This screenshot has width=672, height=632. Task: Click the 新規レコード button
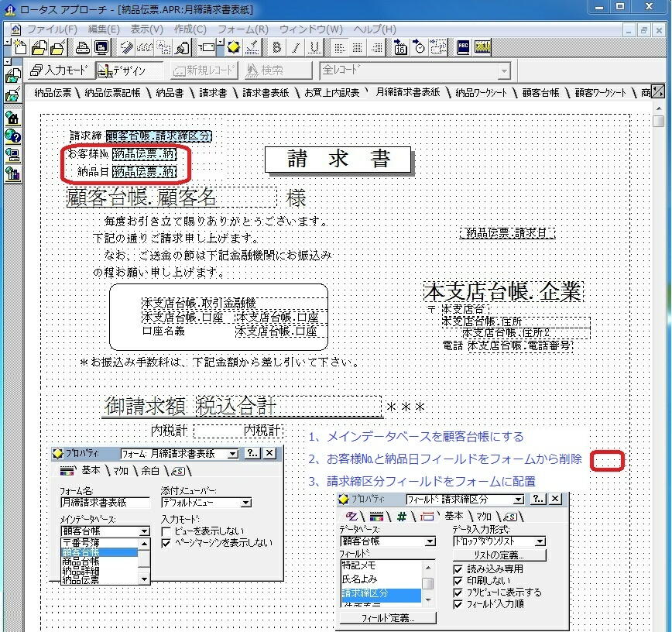coord(204,70)
